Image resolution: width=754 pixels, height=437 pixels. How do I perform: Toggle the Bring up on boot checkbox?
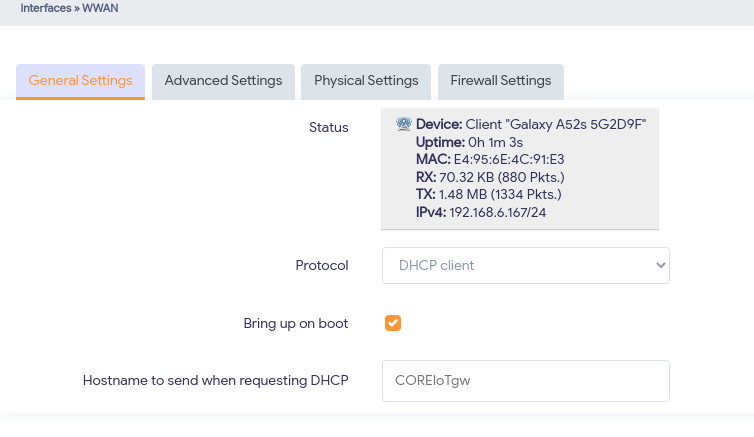[393, 323]
